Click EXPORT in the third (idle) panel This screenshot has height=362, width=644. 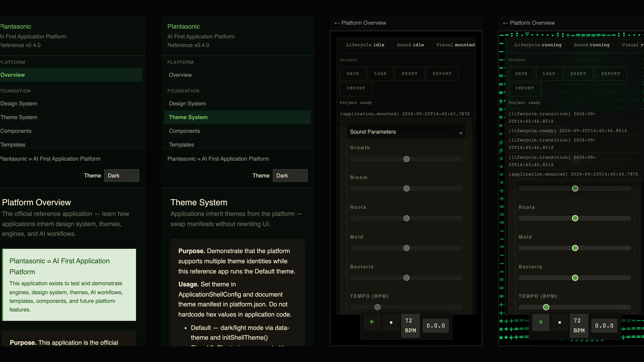tap(442, 74)
